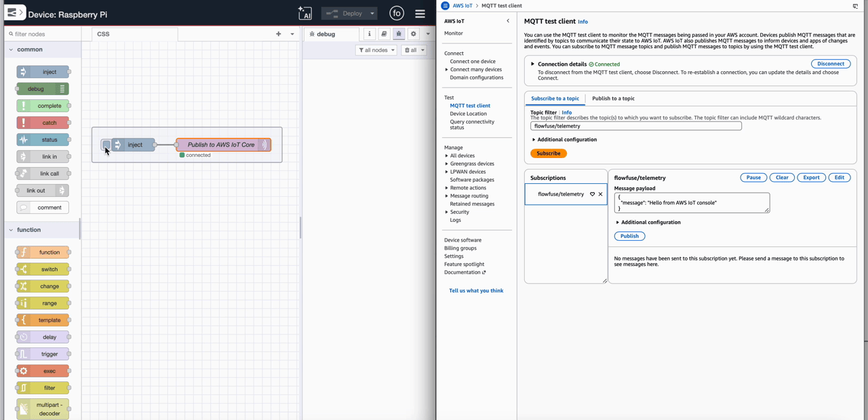The height and width of the screenshot is (420, 868).
Task: Open the AWS IoT Documentation link
Action: pos(462,271)
